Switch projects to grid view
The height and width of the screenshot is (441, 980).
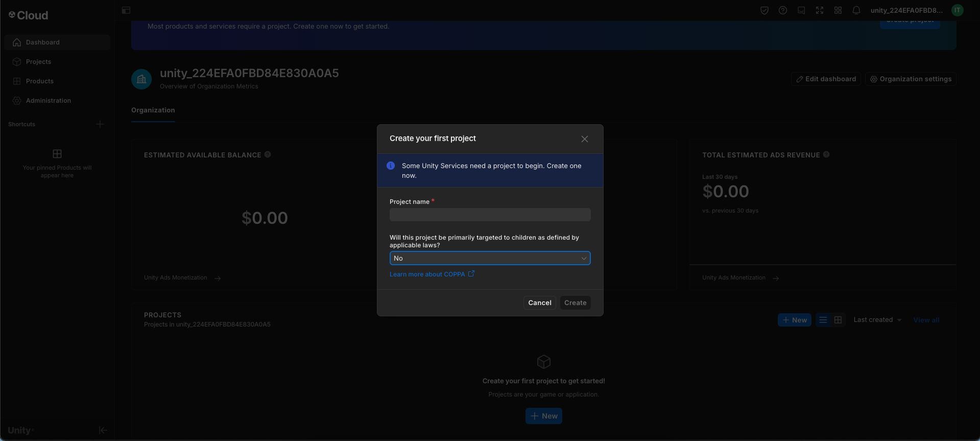838,320
